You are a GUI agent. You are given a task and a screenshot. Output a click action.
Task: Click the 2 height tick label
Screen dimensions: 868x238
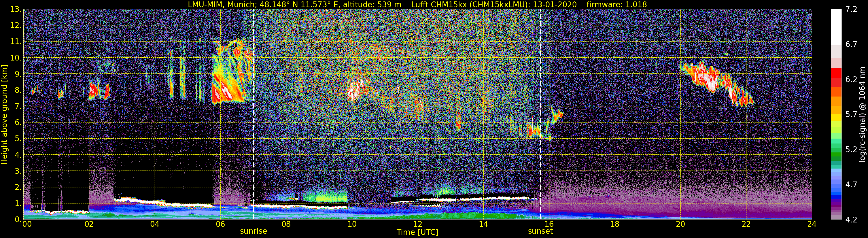(x=18, y=188)
